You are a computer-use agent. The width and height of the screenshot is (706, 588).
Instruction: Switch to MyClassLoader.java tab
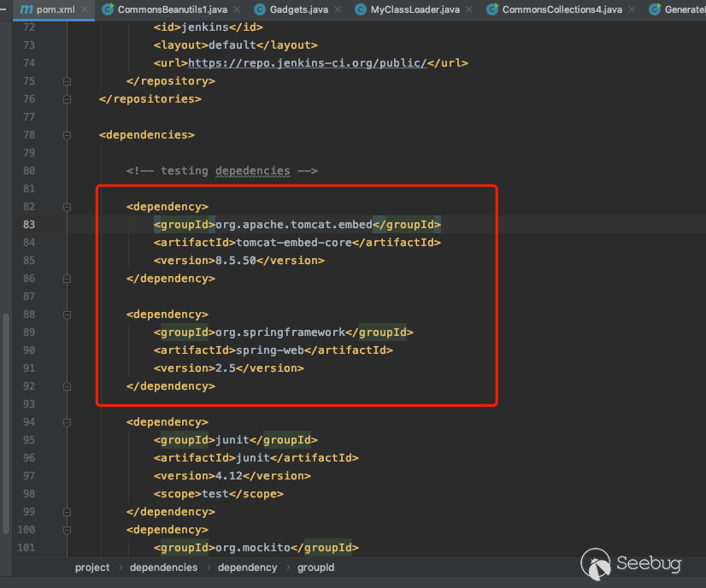coord(403,9)
